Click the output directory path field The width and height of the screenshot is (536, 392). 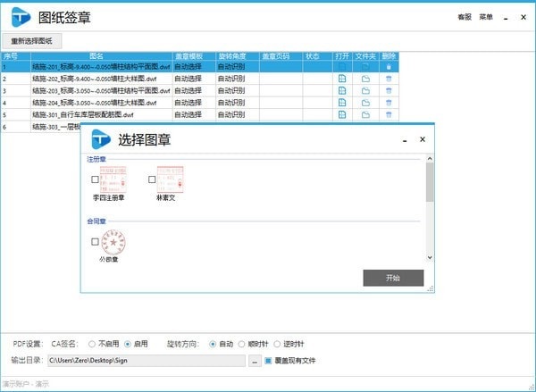tap(146, 361)
